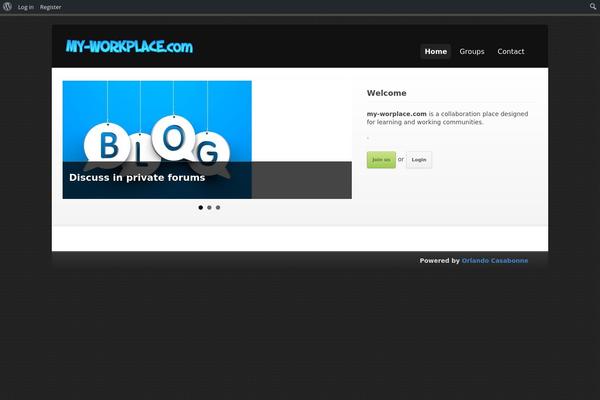Switch to the third slide dot
600x400 pixels.
[x=218, y=207]
